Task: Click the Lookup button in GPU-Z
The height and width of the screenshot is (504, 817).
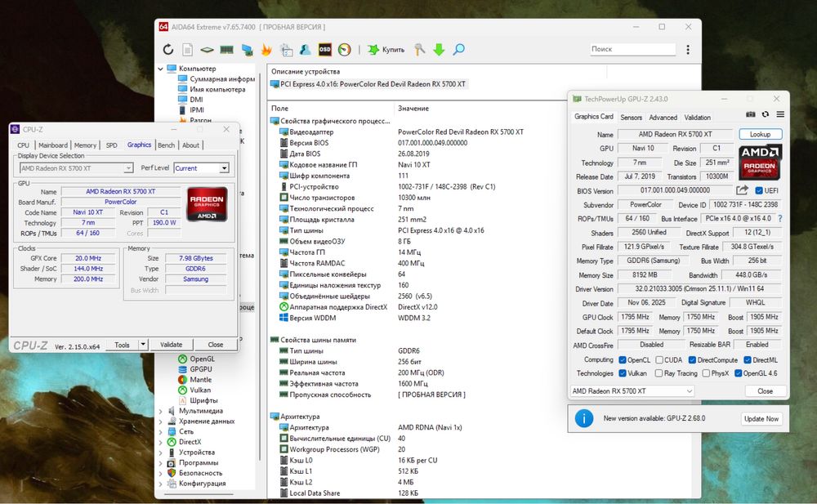Action: [760, 135]
